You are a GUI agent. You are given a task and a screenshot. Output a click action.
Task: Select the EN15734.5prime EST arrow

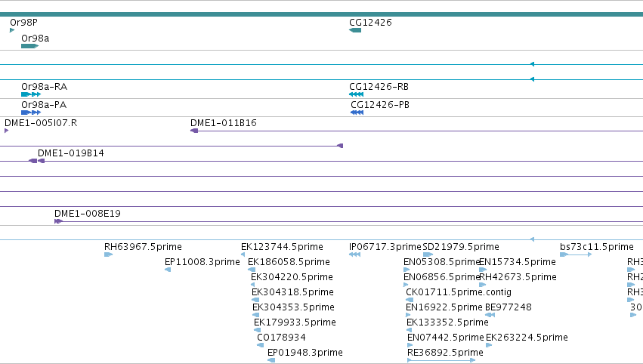click(x=483, y=270)
